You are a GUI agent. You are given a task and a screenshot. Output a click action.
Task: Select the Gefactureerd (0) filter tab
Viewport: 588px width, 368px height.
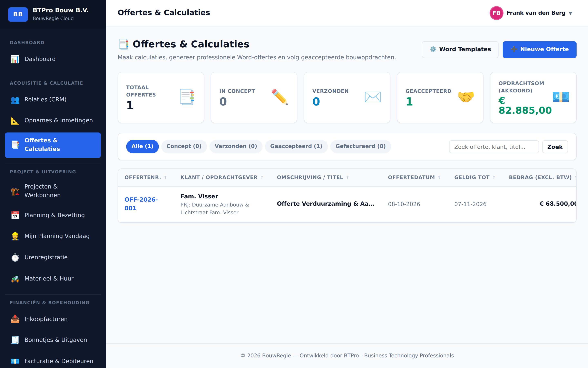pos(361,146)
